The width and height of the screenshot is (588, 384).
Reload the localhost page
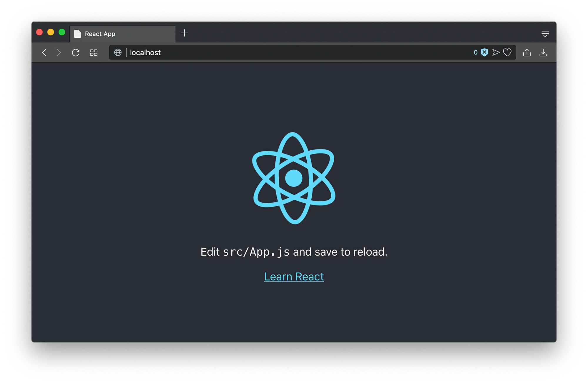click(76, 53)
